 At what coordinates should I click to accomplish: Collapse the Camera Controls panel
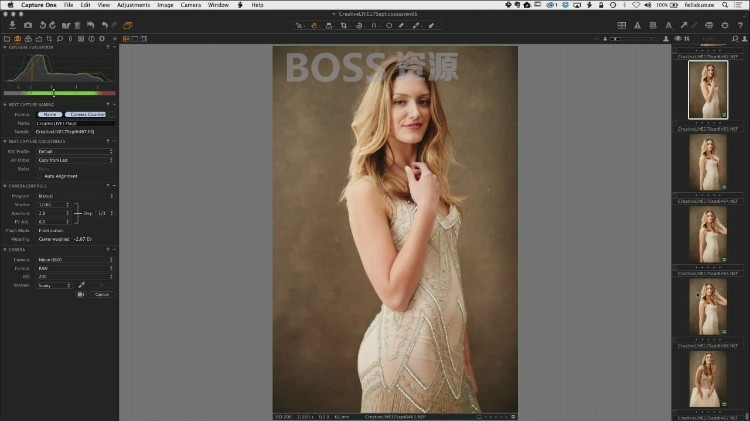[x=5, y=186]
